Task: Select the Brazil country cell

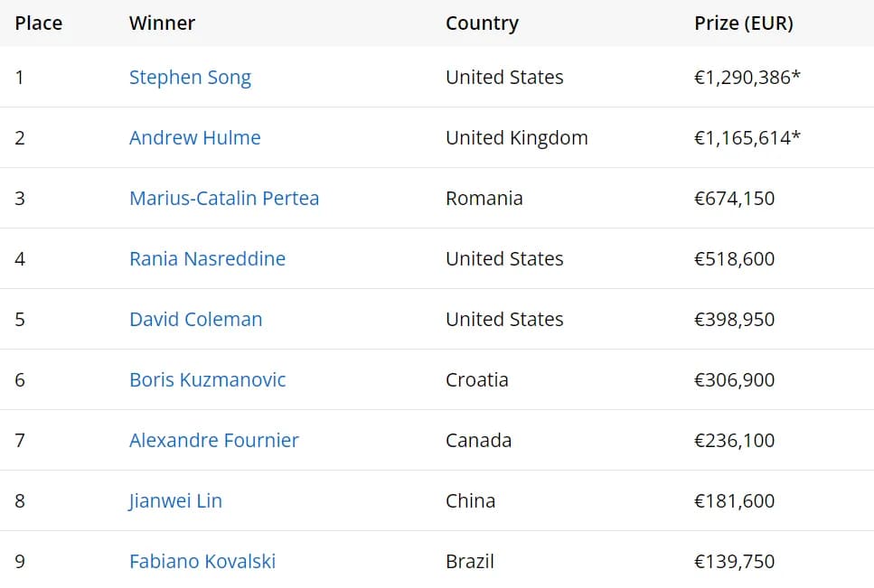Action: click(470, 561)
